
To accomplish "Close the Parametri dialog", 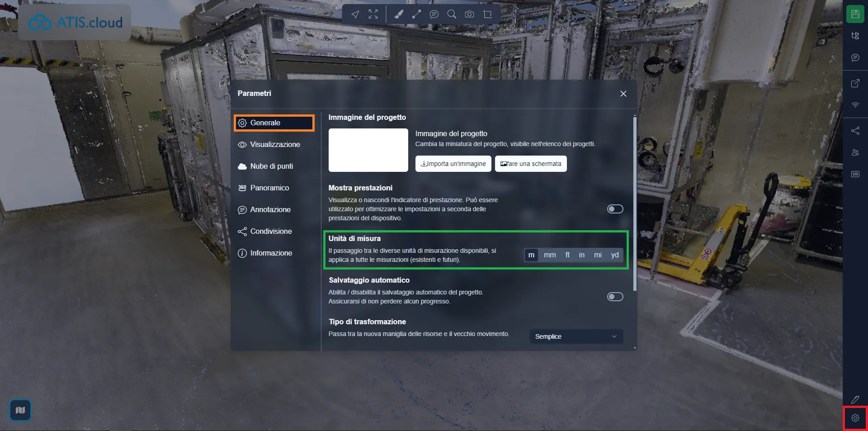I will pyautogui.click(x=623, y=94).
